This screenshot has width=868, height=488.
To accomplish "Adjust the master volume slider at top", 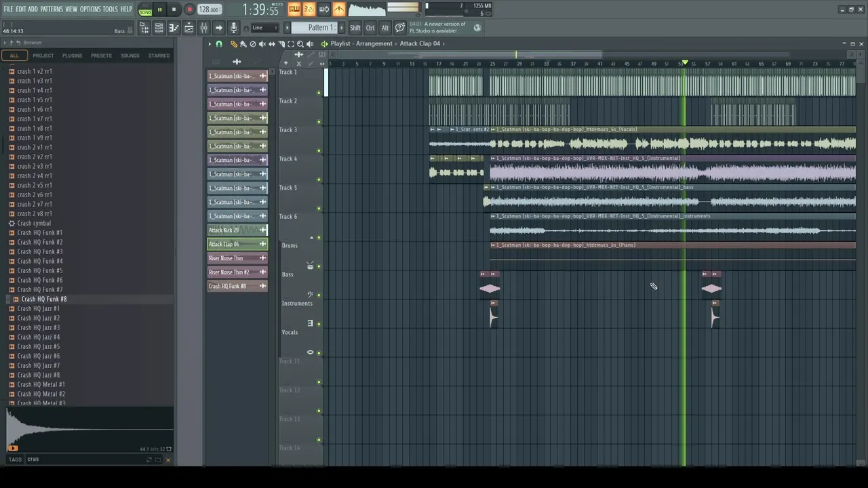I will tap(403, 5).
